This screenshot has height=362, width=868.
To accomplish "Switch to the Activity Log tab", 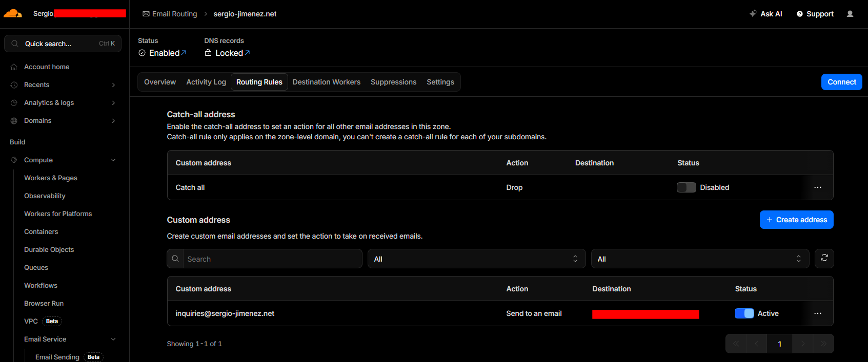I will coord(206,82).
